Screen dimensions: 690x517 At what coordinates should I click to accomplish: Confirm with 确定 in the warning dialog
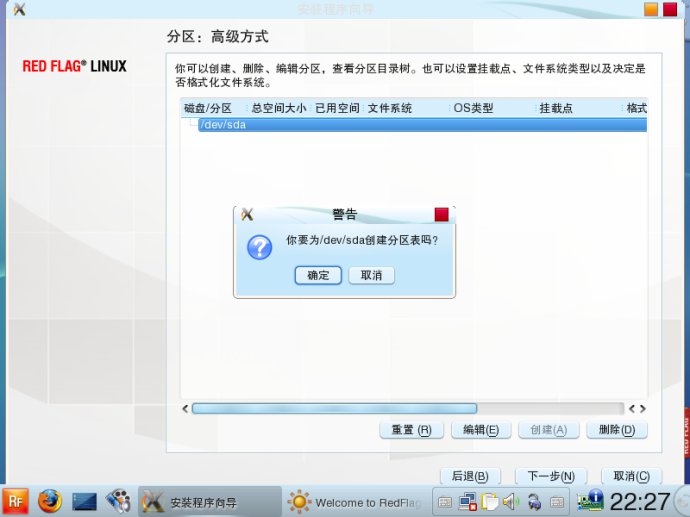click(x=318, y=275)
